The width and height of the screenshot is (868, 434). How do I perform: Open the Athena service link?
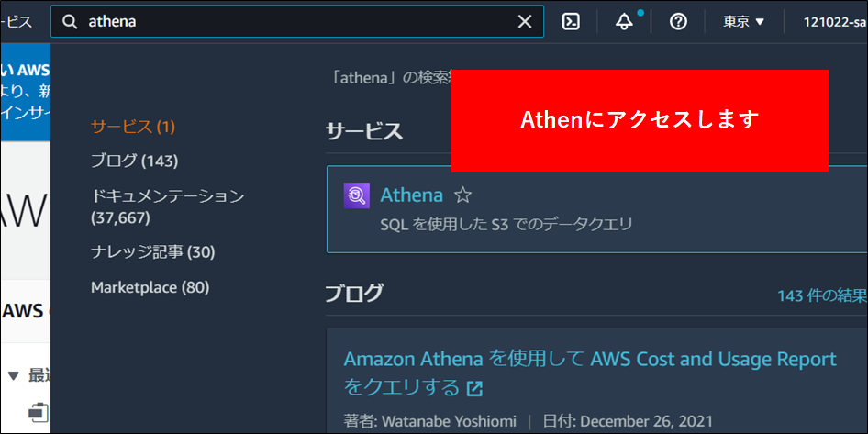(411, 195)
